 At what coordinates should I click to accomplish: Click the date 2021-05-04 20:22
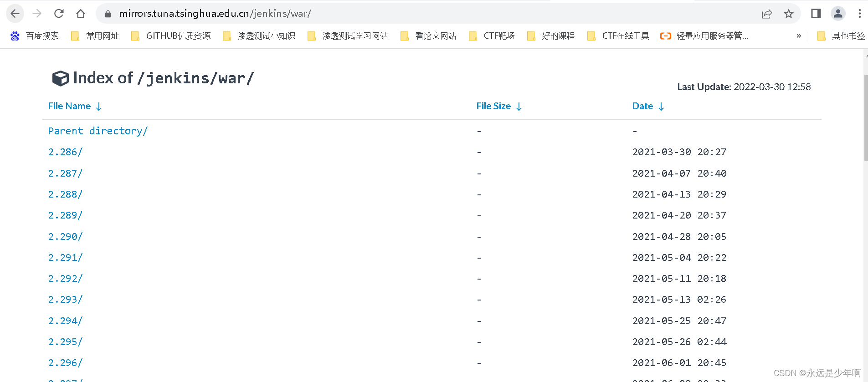point(679,258)
